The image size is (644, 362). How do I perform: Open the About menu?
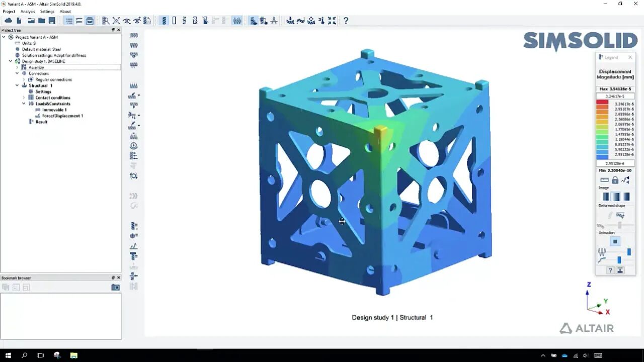65,11
